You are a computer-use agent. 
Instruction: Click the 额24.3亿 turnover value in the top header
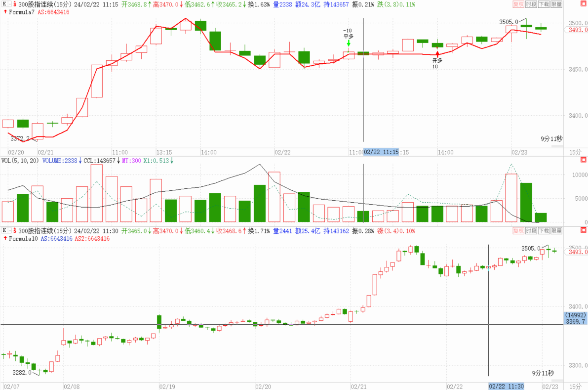pos(308,4)
